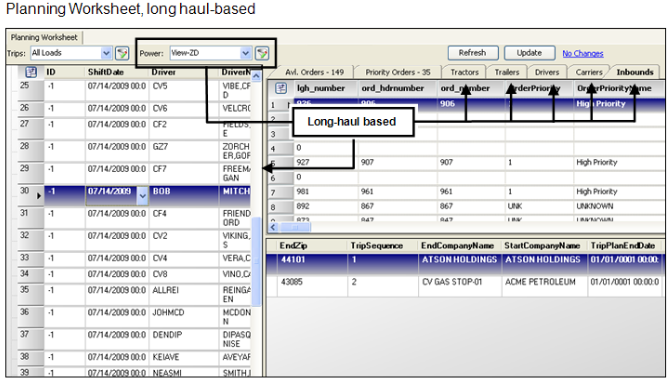
Task: Open the Trips All Loads dropdown
Action: click(x=106, y=53)
